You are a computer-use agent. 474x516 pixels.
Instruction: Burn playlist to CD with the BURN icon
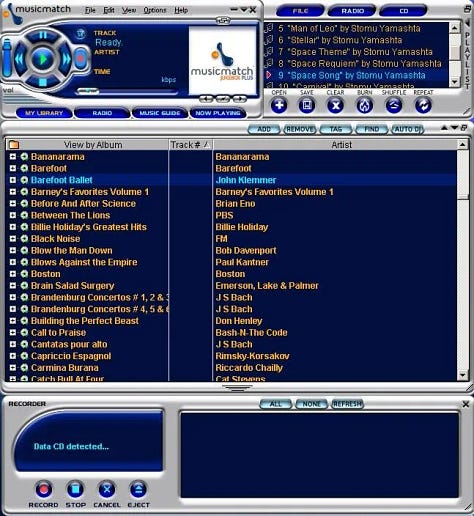pos(365,106)
